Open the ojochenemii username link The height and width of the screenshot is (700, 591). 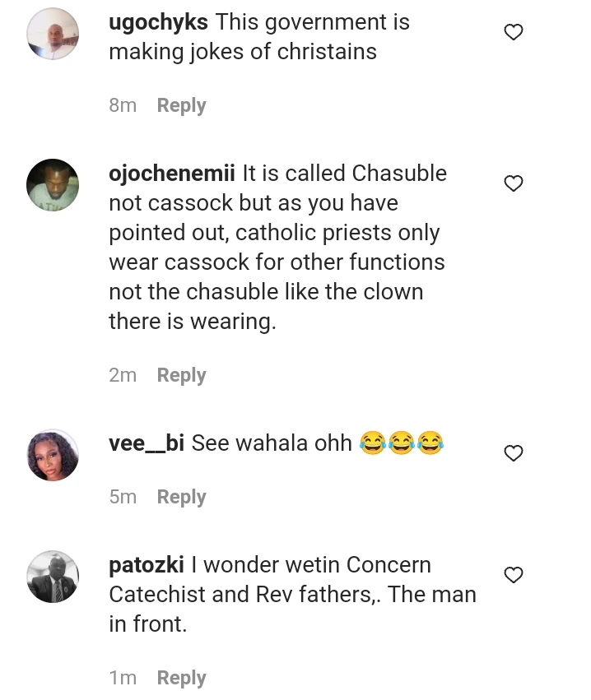coord(172,174)
